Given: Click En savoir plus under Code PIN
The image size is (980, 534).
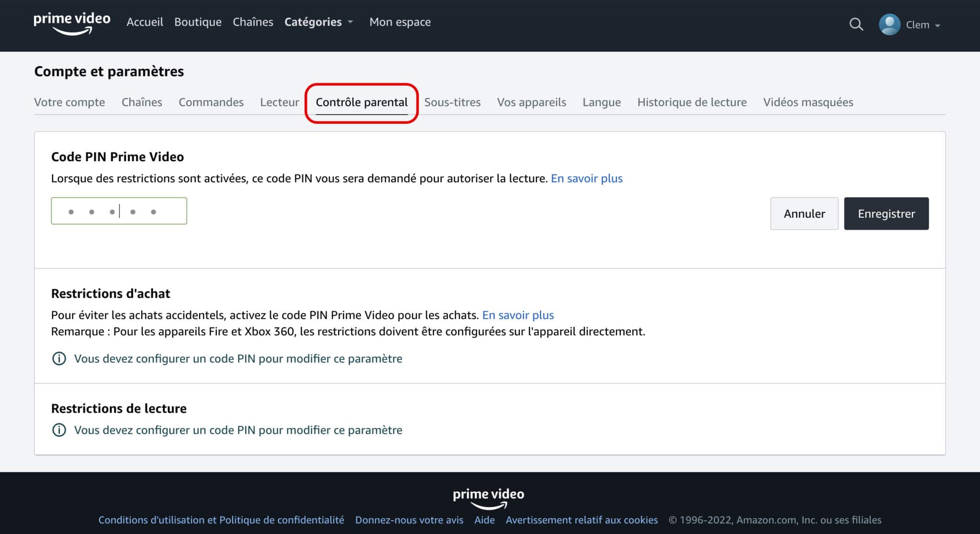Looking at the screenshot, I should click(587, 178).
